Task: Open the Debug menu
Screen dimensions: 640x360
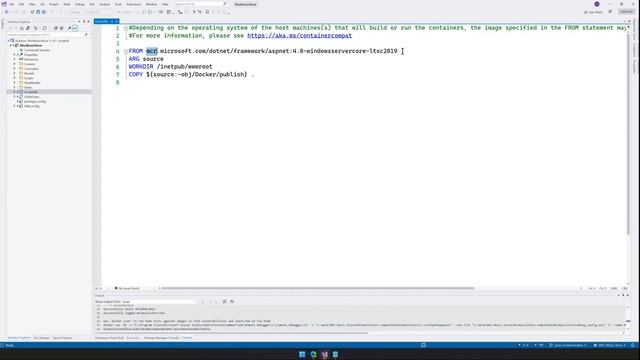Action: pyautogui.click(x=80, y=4)
